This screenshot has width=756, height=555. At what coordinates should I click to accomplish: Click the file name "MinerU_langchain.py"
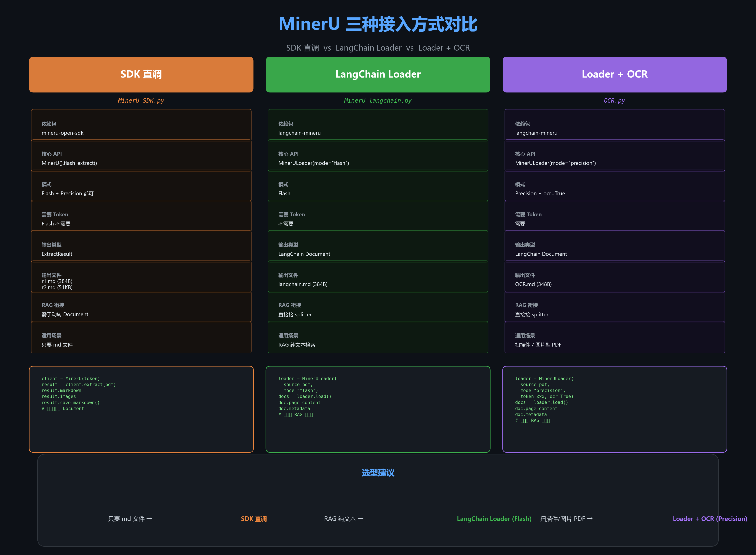378,101
